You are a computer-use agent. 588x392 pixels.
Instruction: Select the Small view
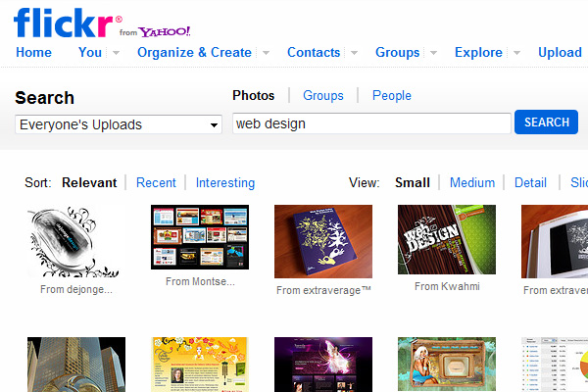click(413, 182)
